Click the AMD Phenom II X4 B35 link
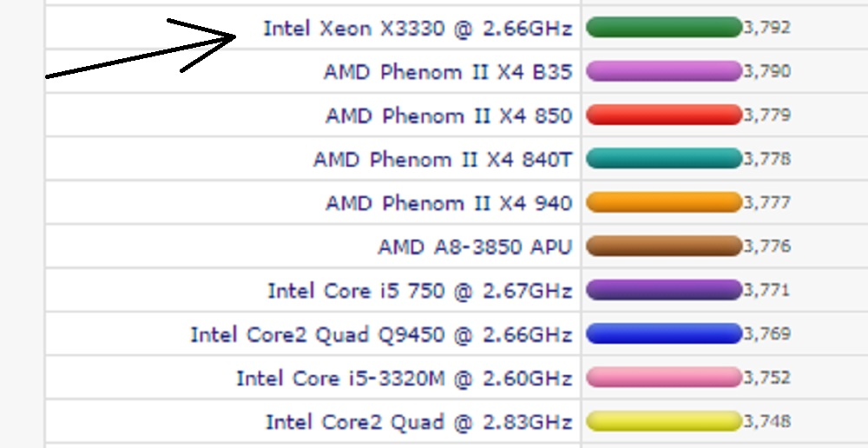This screenshot has width=868, height=448. click(x=448, y=72)
